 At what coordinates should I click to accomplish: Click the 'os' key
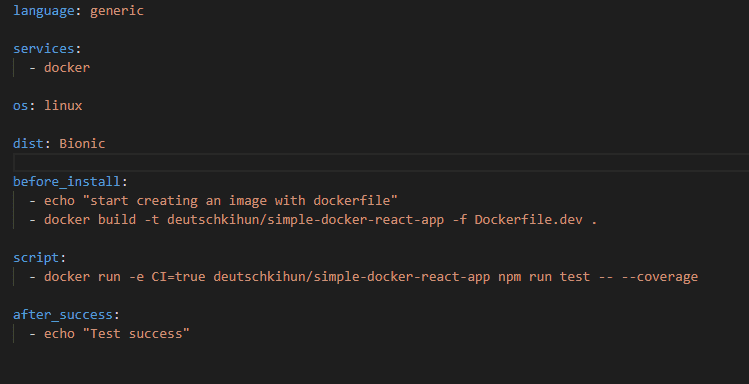tap(21, 106)
